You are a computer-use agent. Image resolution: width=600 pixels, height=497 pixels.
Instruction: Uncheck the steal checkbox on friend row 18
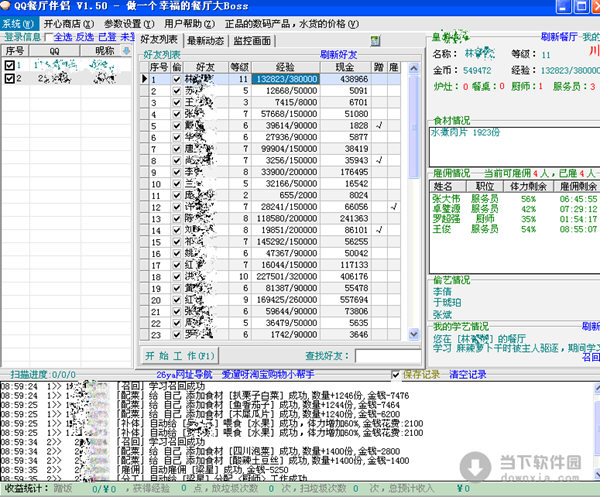(176, 277)
